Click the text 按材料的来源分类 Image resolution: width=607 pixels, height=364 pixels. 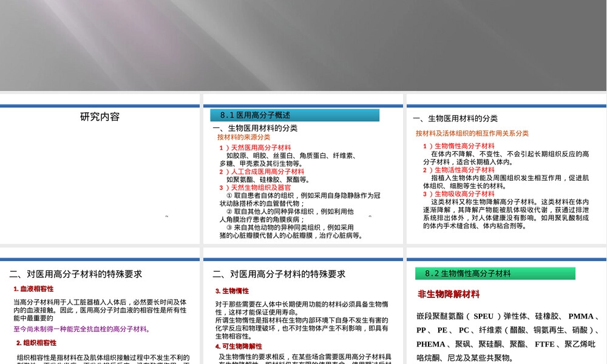[243, 137]
